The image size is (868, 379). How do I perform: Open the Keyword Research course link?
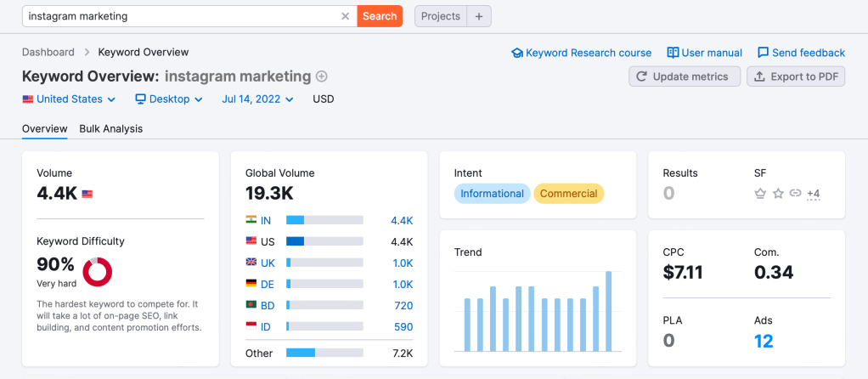click(x=581, y=53)
